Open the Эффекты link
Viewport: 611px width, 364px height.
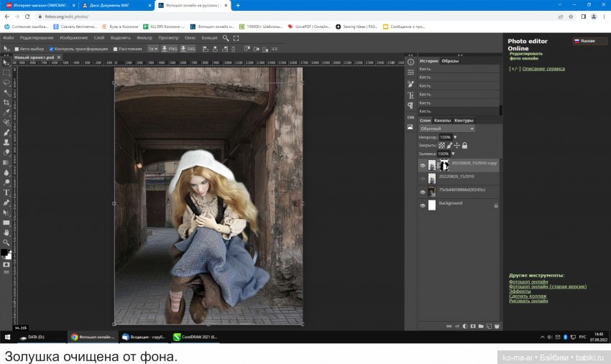pos(520,291)
